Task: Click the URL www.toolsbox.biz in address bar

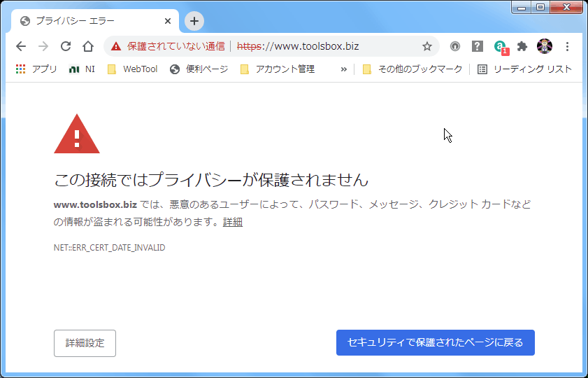Action: 298,46
